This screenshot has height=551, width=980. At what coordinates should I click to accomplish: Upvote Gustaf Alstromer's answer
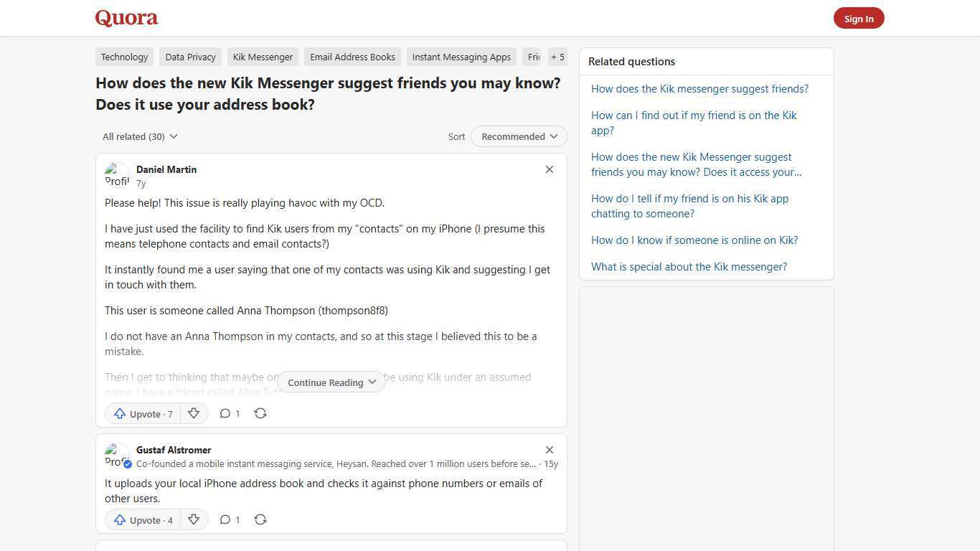142,519
